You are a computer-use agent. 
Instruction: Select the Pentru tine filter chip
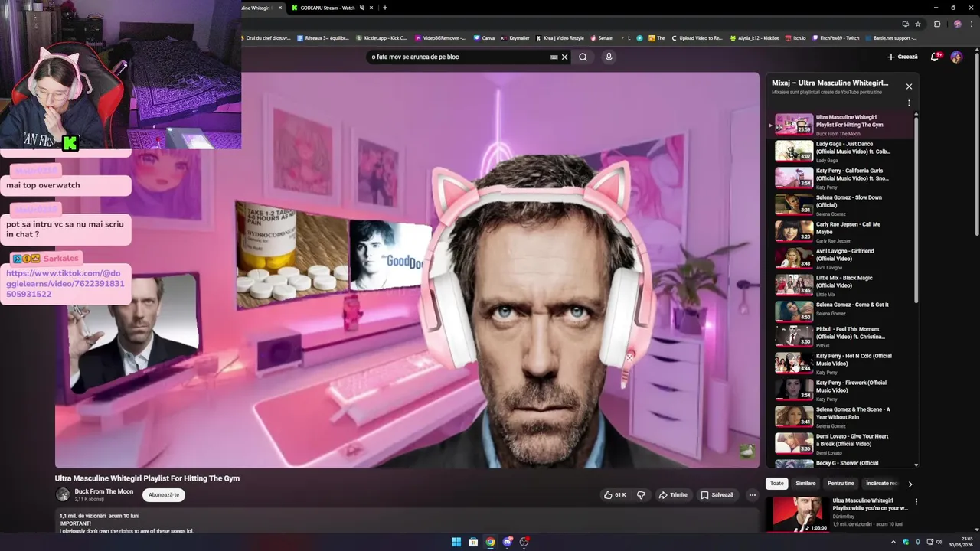(x=841, y=484)
